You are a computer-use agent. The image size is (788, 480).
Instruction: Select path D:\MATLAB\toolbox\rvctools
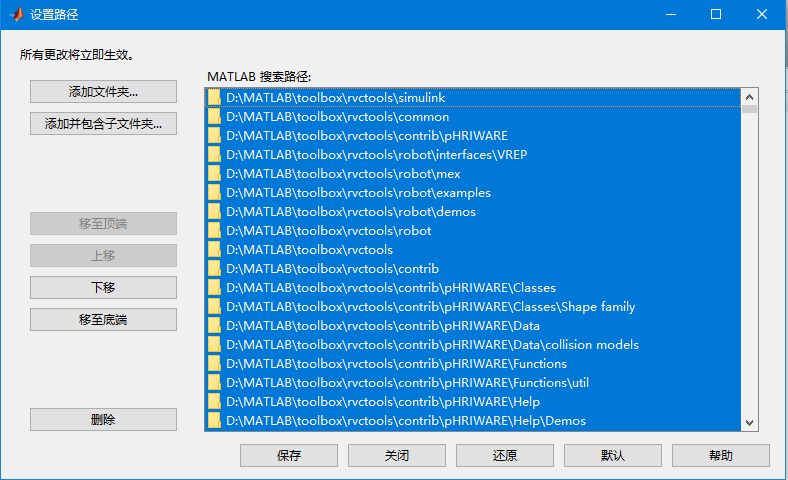473,250
